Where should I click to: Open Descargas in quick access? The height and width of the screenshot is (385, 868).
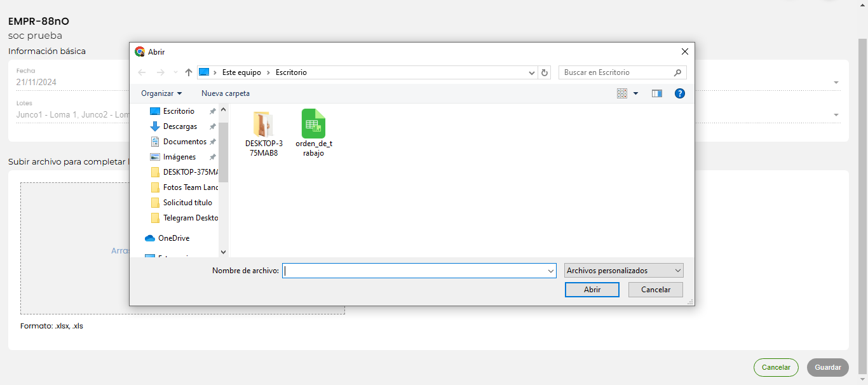pyautogui.click(x=180, y=126)
